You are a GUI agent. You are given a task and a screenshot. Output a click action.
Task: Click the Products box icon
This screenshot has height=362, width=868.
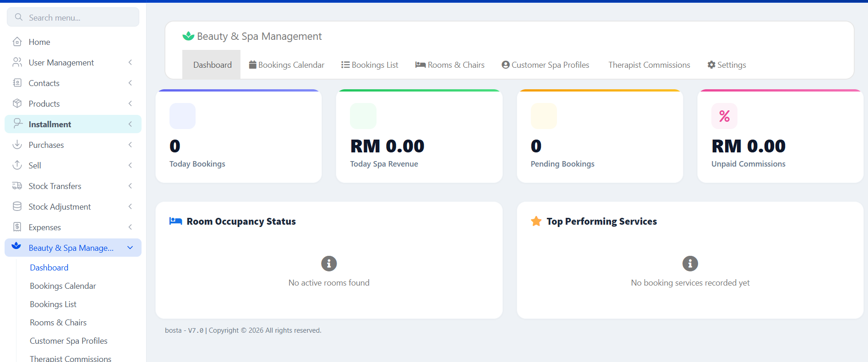(x=17, y=103)
